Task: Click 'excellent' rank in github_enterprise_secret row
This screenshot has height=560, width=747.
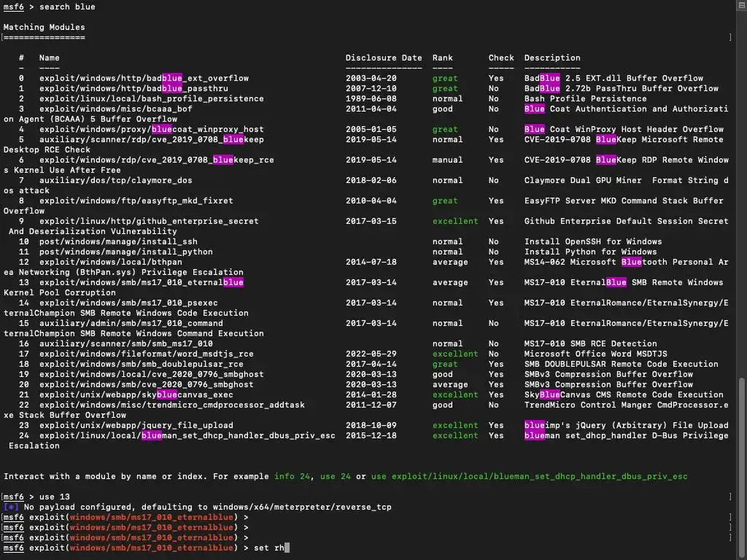Action: [x=455, y=222]
